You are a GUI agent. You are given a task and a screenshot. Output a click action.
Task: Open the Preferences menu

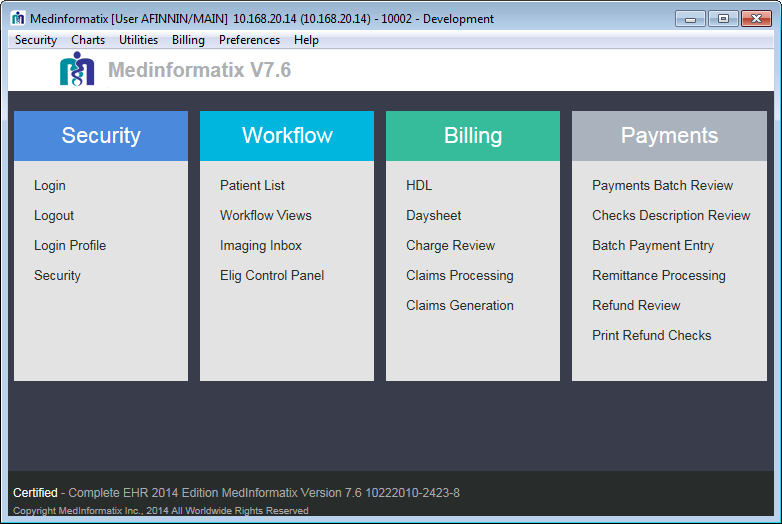[249, 40]
